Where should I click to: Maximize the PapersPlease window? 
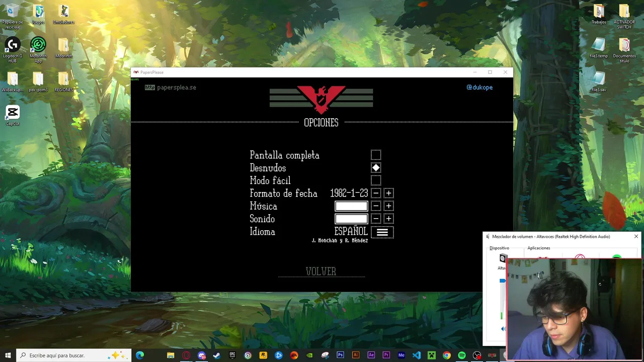(x=490, y=72)
